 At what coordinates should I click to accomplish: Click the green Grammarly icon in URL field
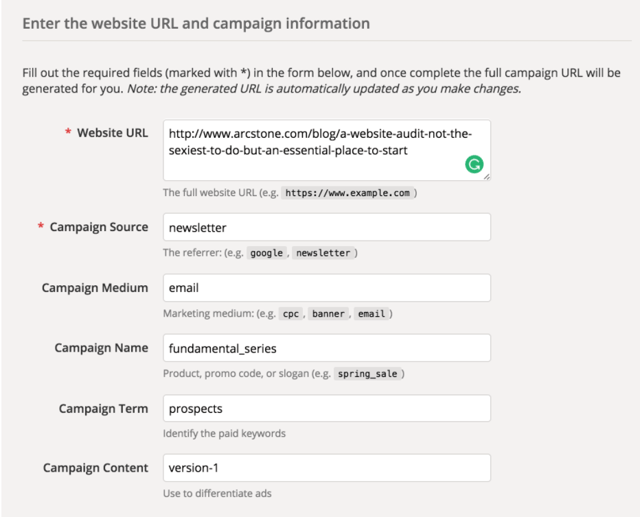[475, 164]
